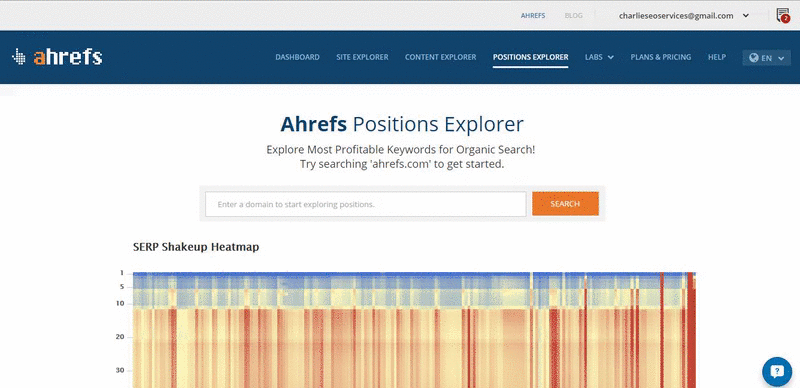
Task: Click the account email charlieseoservices@gmail.com
Action: 676,16
